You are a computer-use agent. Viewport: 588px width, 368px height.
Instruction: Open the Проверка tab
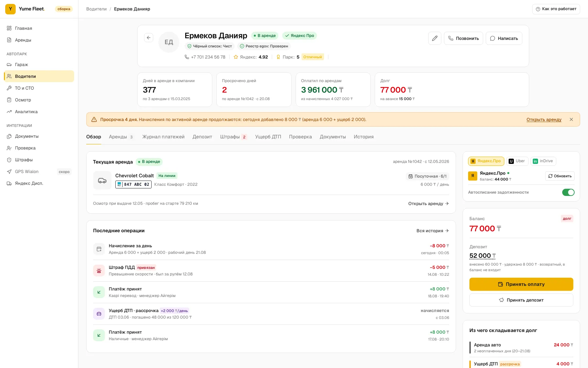[301, 137]
